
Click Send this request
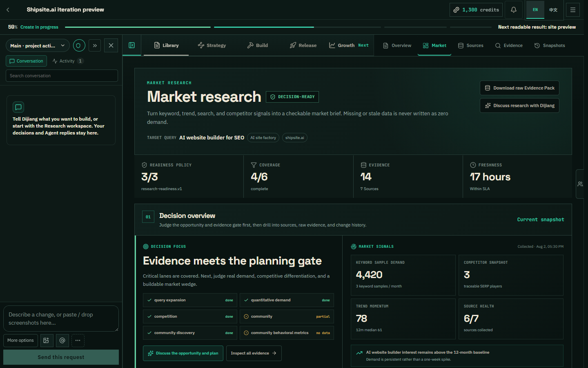click(x=61, y=357)
